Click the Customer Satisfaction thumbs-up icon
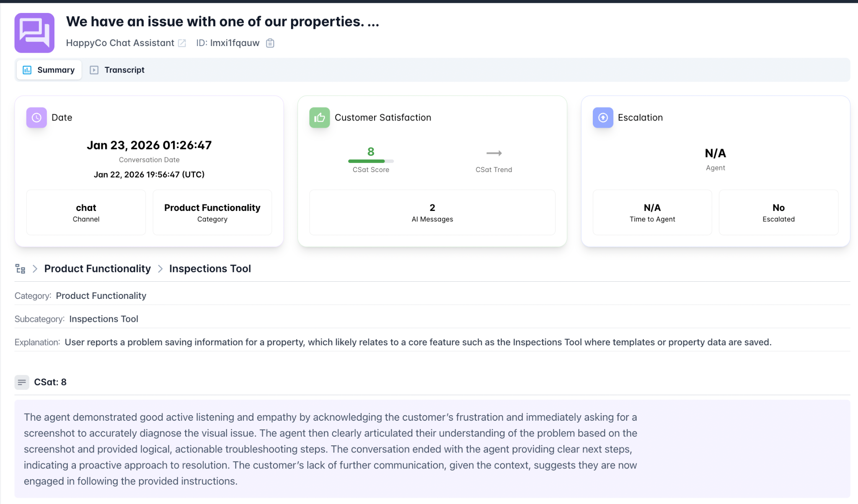The height and width of the screenshot is (504, 858). pyautogui.click(x=320, y=118)
